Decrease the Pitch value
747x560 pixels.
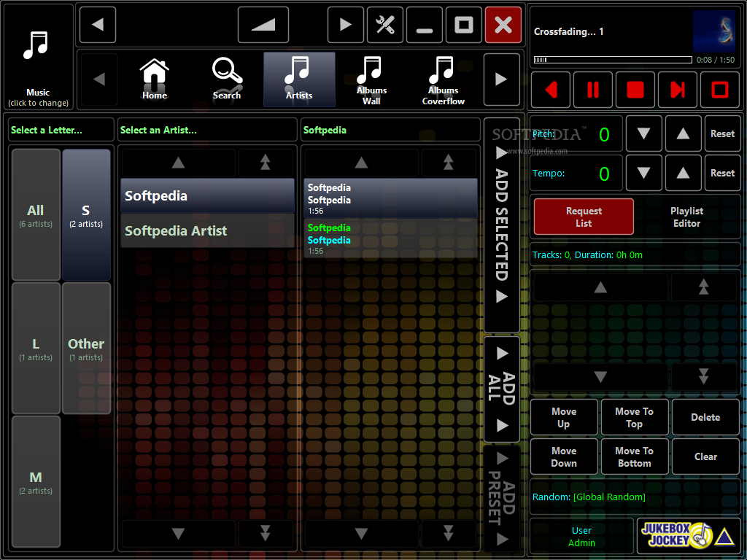click(643, 134)
